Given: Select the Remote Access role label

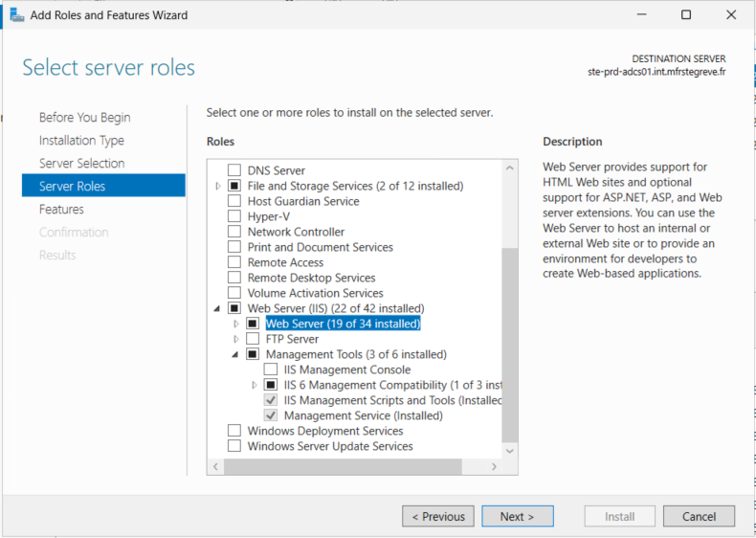Looking at the screenshot, I should coord(285,262).
